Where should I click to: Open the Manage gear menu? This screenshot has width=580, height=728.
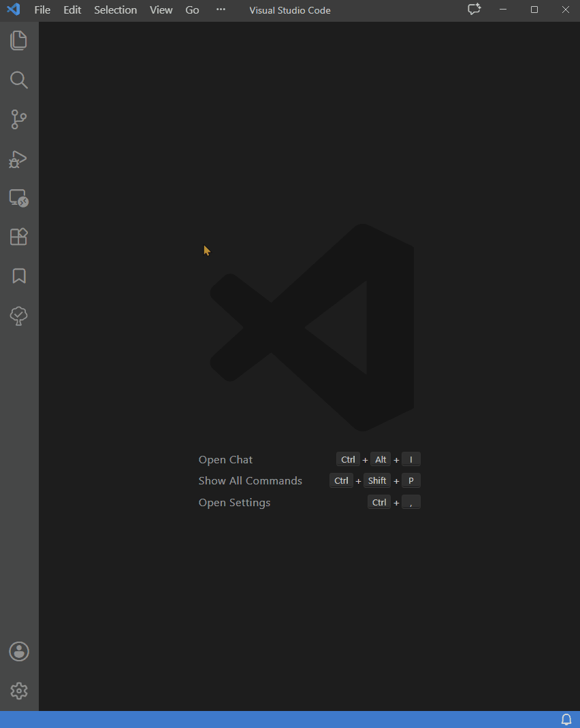coord(19,691)
